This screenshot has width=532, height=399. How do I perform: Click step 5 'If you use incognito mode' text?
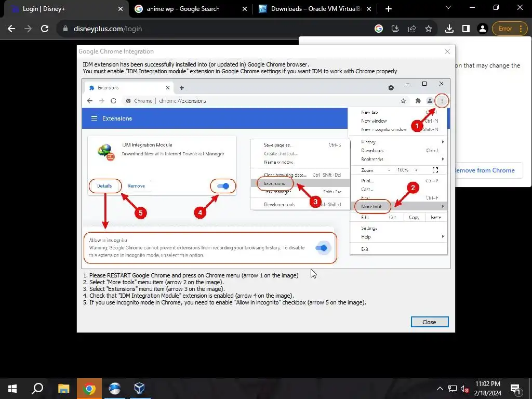[224, 303]
